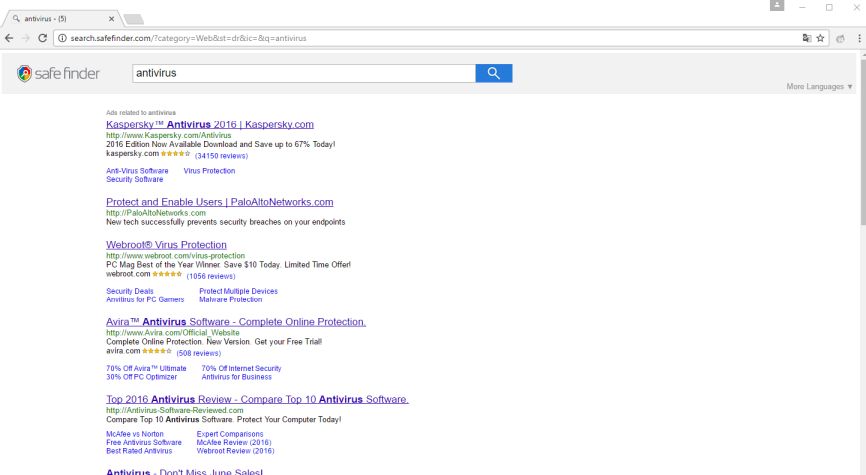Click the user profile icon in title bar
The width and height of the screenshot is (866, 475).
(x=777, y=6)
